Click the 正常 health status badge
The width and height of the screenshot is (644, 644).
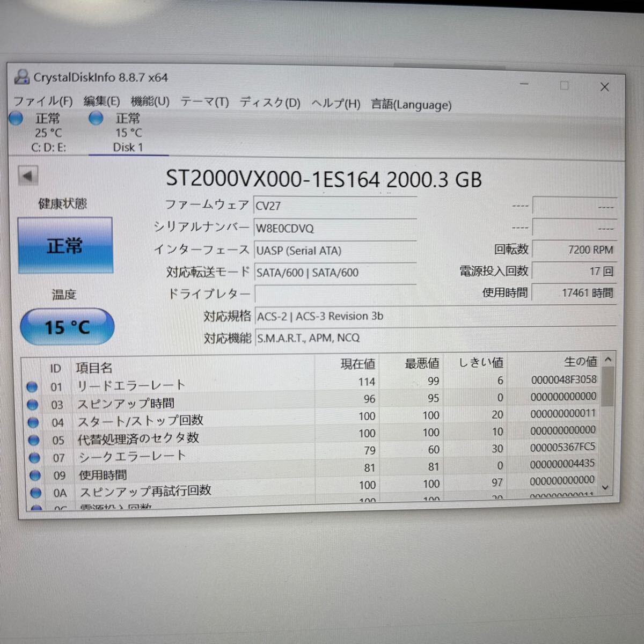[x=64, y=245]
